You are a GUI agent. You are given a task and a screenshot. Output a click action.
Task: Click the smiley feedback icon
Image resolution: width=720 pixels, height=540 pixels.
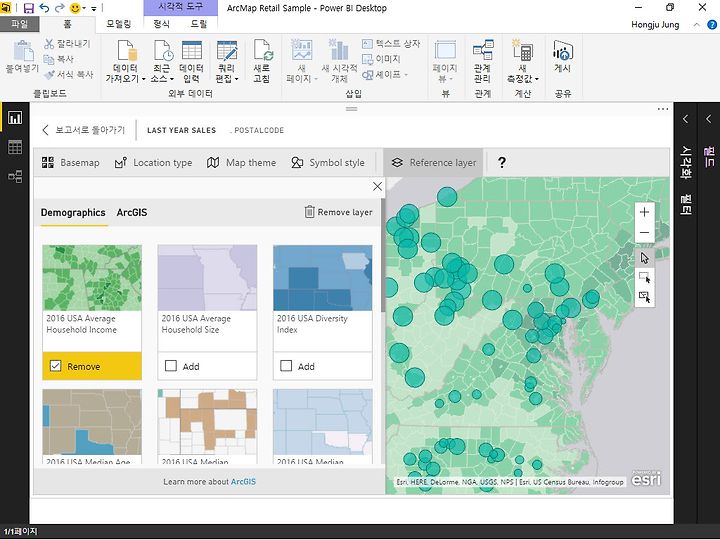tap(75, 8)
